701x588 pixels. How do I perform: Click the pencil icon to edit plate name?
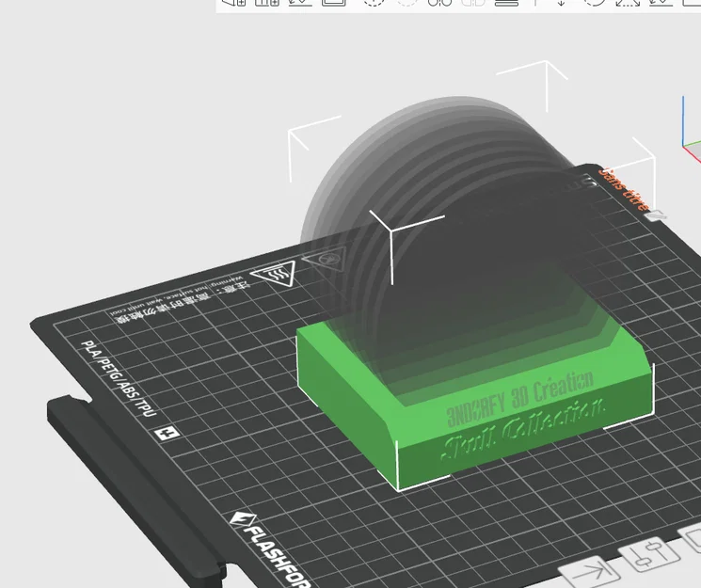pyautogui.click(x=656, y=216)
